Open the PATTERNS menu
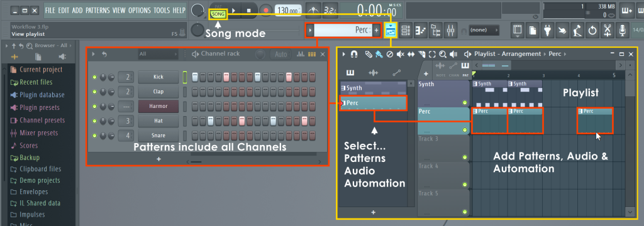Image resolution: width=644 pixels, height=226 pixels. tap(97, 10)
